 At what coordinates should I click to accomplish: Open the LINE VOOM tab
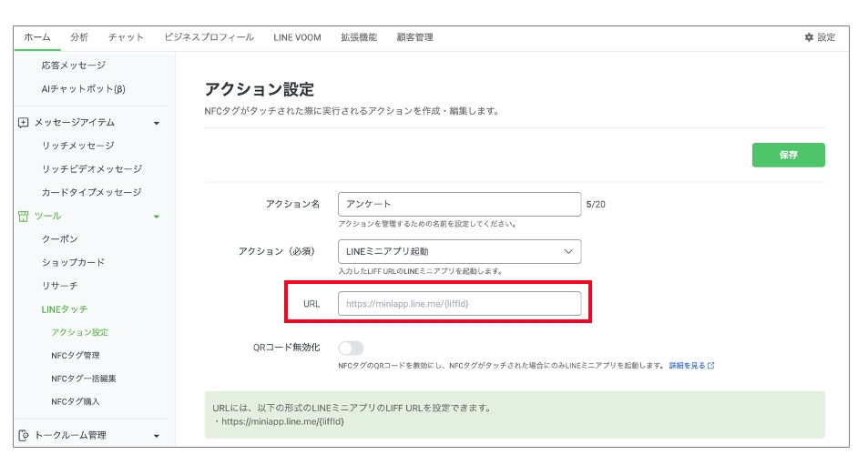click(297, 37)
